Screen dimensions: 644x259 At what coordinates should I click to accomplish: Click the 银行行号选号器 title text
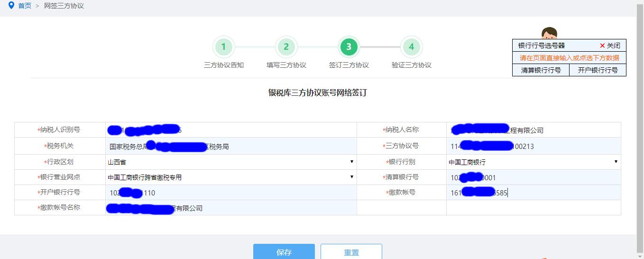click(542, 46)
